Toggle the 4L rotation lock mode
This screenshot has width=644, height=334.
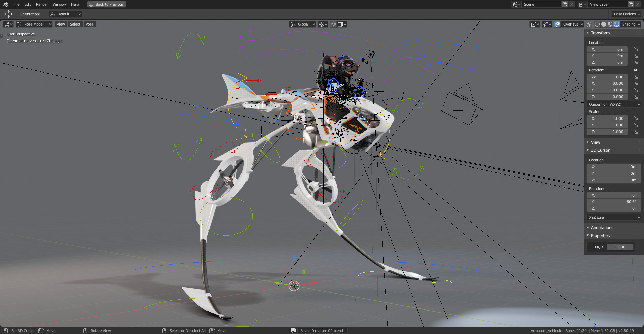[x=636, y=70]
